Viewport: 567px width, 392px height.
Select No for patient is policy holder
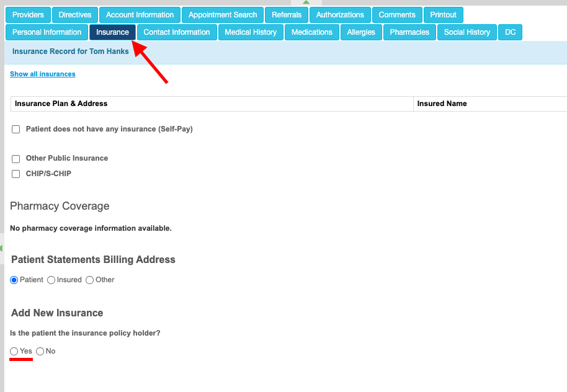coord(40,352)
